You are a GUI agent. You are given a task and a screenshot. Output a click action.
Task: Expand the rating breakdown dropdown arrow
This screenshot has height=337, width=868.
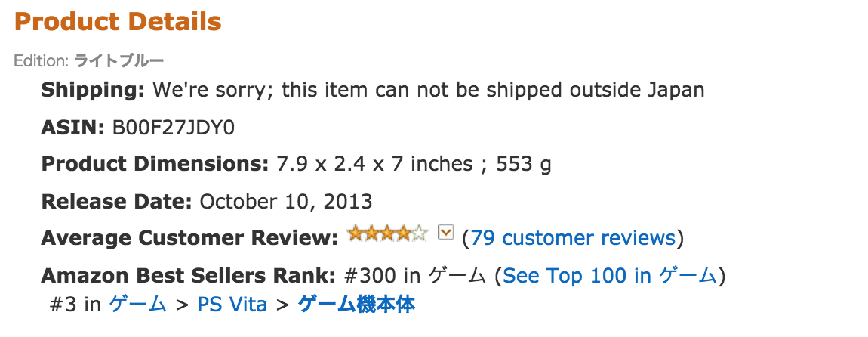(445, 233)
